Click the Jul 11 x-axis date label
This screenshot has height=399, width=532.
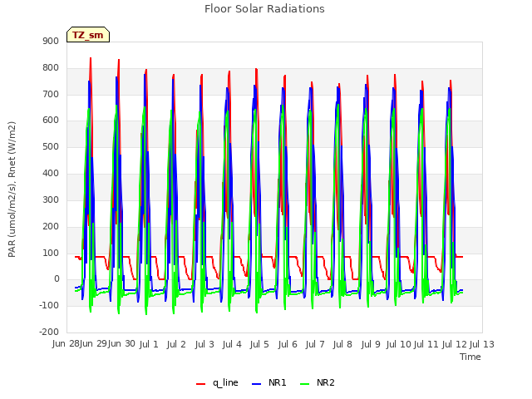pyautogui.click(x=426, y=344)
